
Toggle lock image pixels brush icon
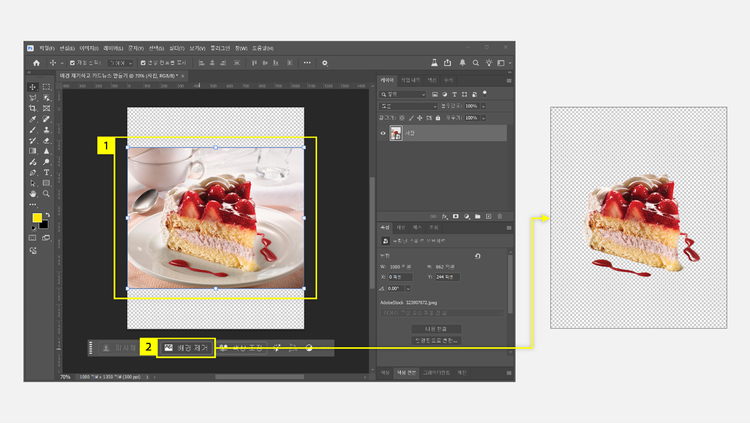(411, 118)
